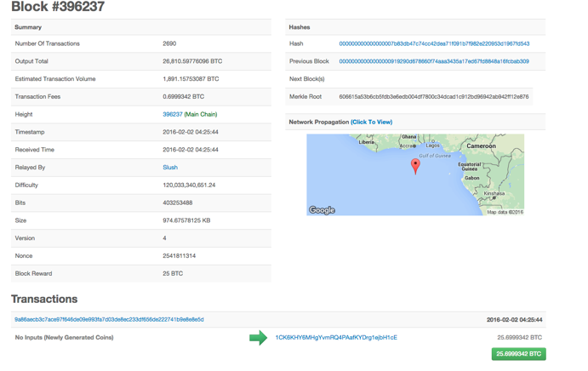The image size is (588, 371).
Task: Click the Merkle Root hash value
Action: (434, 97)
